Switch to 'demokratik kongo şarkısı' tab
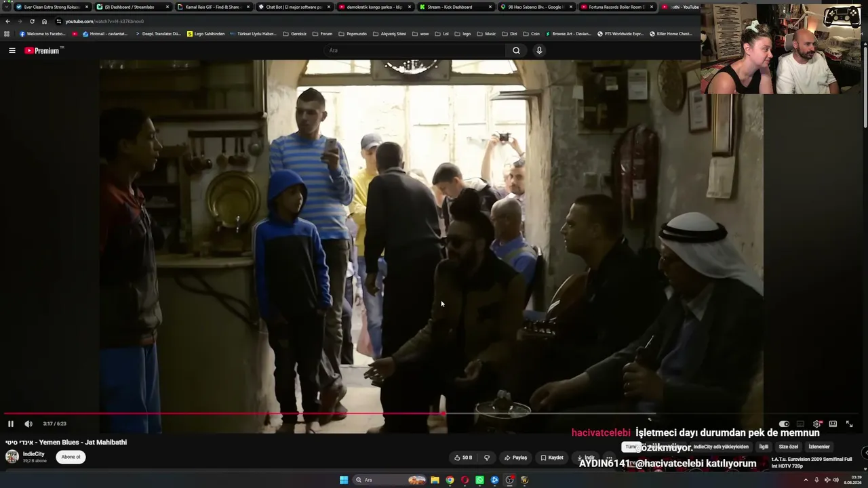868x488 pixels. point(374,7)
